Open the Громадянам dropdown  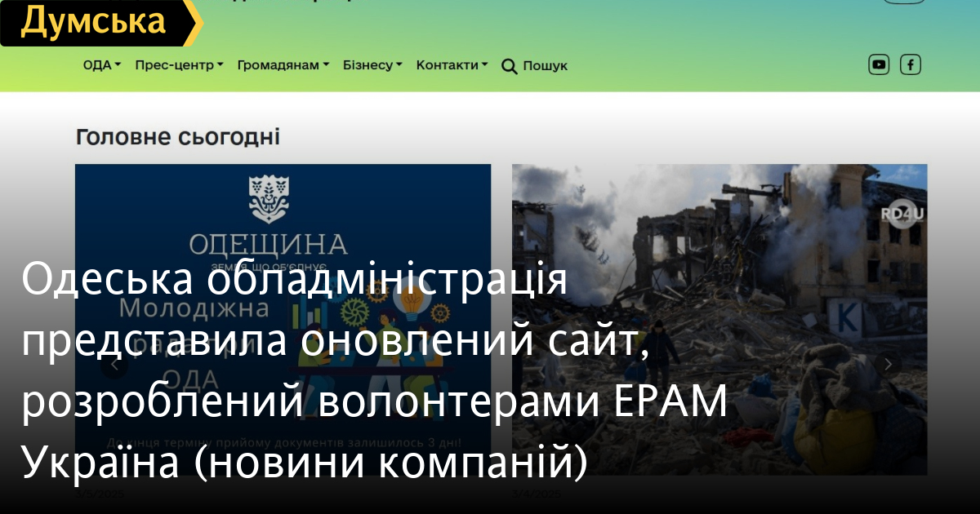283,65
